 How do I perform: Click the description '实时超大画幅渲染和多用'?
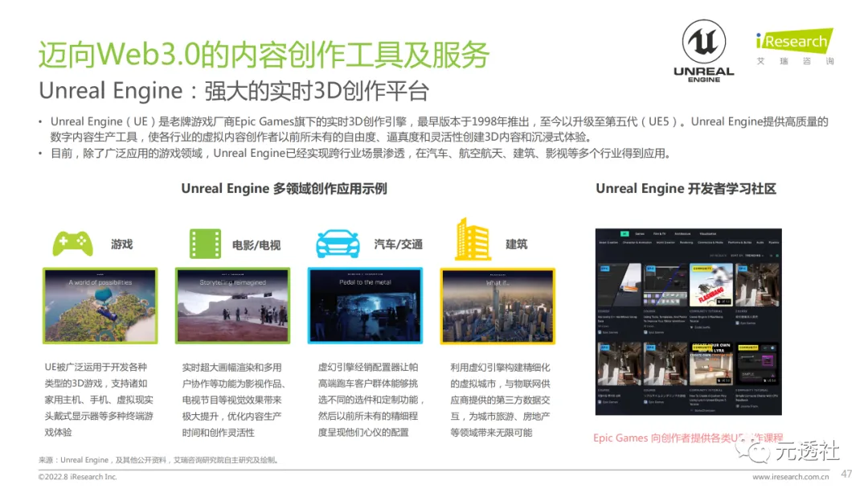(234, 399)
